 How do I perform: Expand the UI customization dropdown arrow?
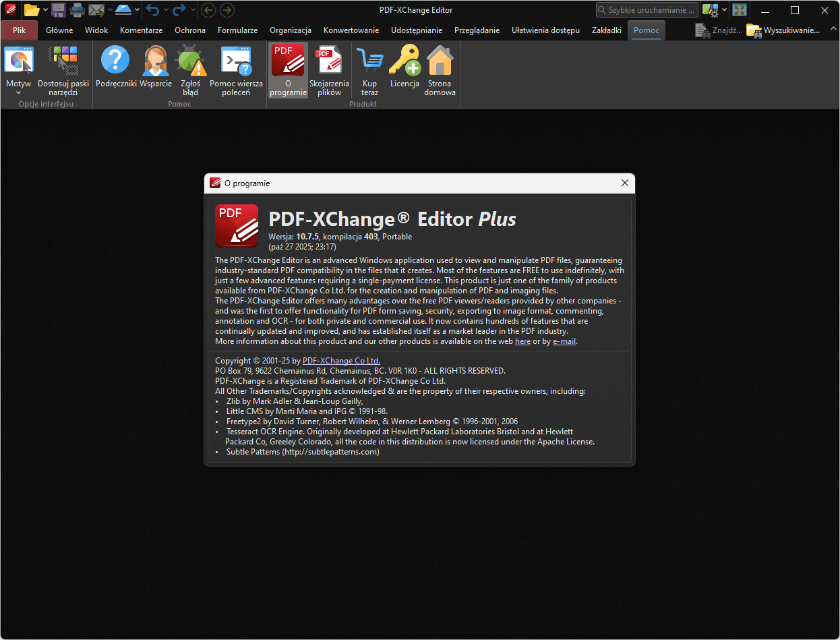coord(725,10)
